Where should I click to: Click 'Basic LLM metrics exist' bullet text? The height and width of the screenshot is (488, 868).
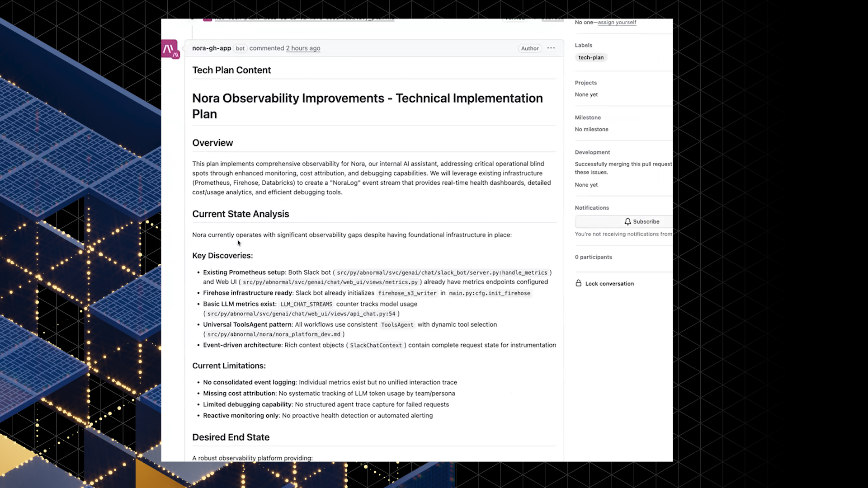pyautogui.click(x=239, y=304)
